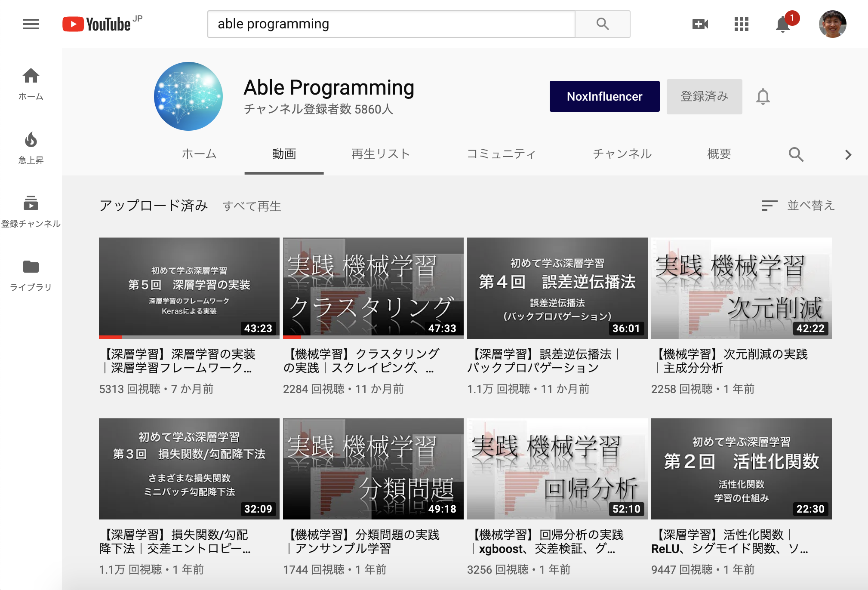Open the YouTube apps grid
Screen dimensions: 868x590
click(x=741, y=24)
